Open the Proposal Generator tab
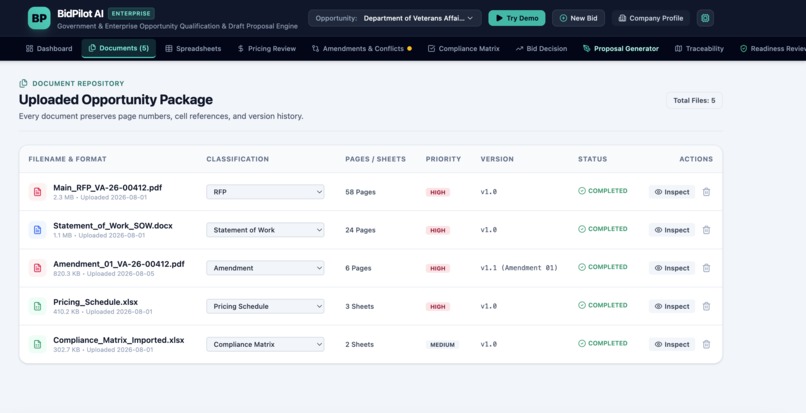 coord(620,48)
